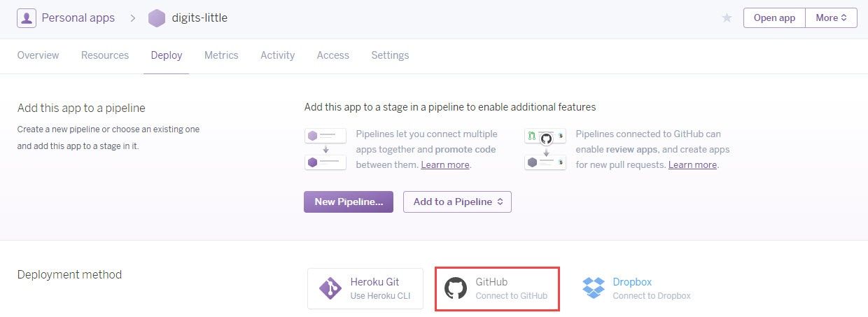Open the Add to a Pipeline dropdown
Screen dimensions: 868x317
457,202
